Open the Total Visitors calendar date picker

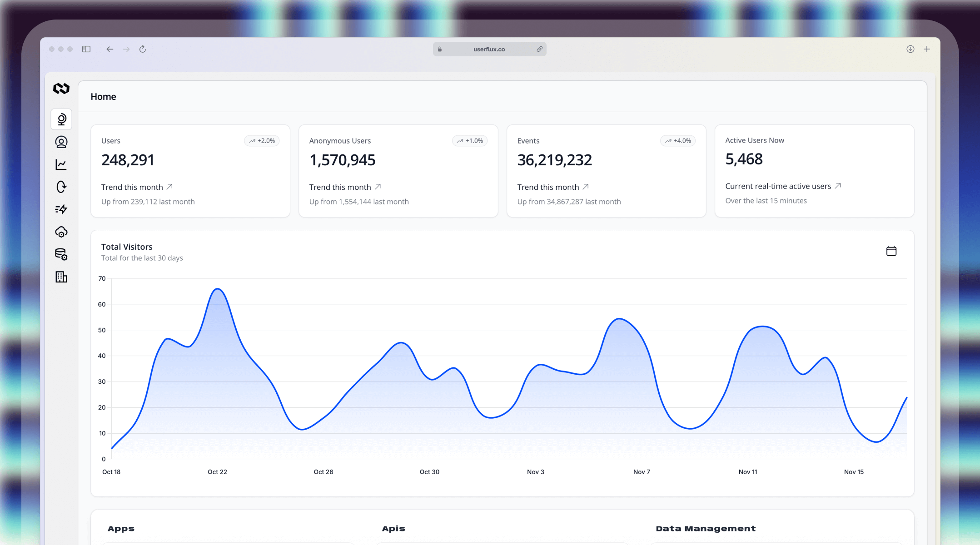(x=891, y=251)
